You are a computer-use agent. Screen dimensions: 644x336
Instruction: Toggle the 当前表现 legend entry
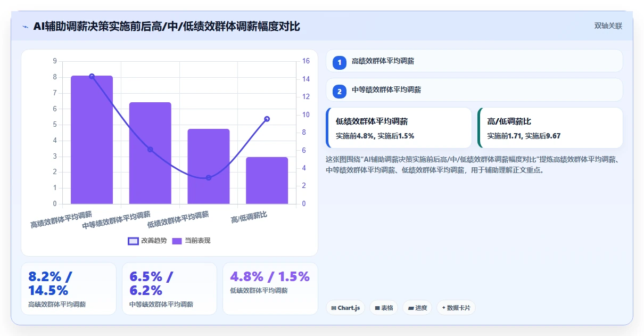point(191,241)
